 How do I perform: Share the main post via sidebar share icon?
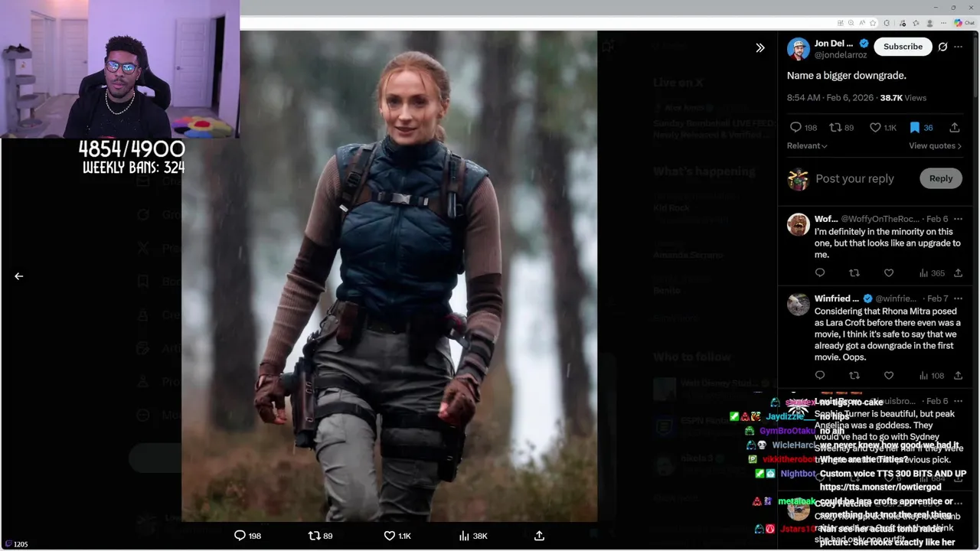coord(955,128)
